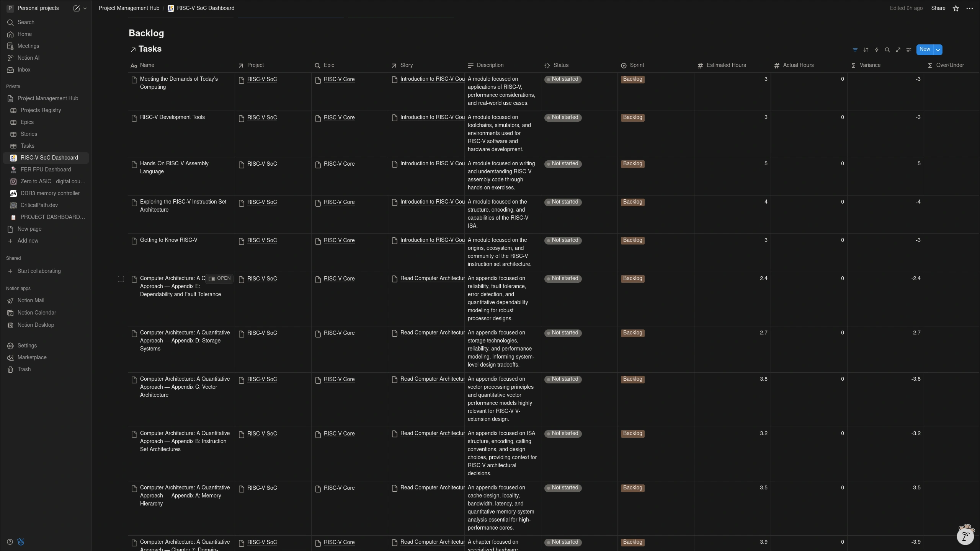Click the search icon in Tasks toolbar
The image size is (980, 551).
click(887, 50)
